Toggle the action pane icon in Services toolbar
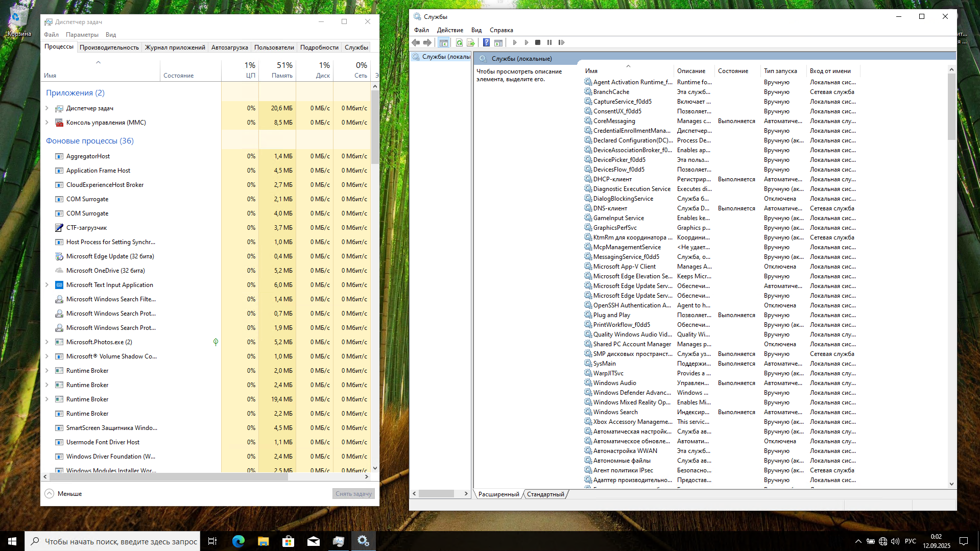Viewport: 980px width, 551px height. [498, 42]
